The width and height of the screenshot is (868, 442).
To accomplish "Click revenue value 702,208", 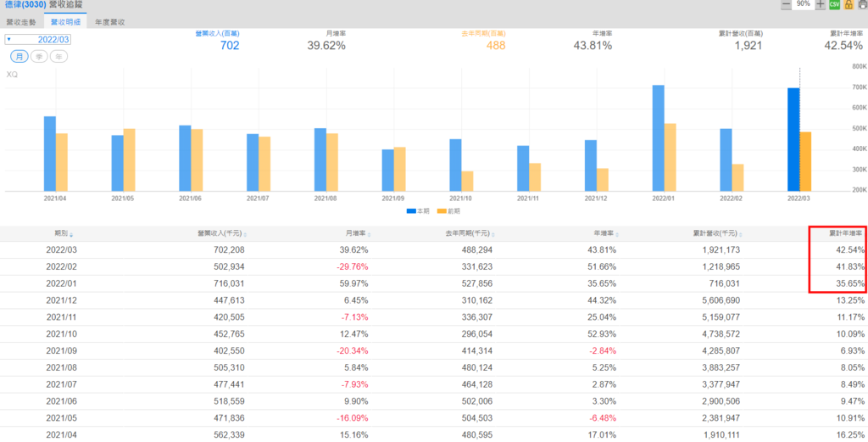I will pyautogui.click(x=229, y=250).
